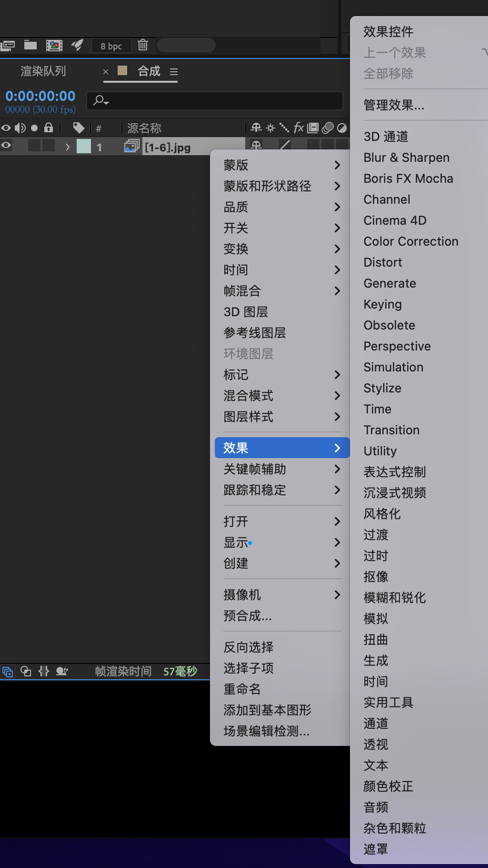Click the teal label color of layer 1
Screen dimensions: 488x868
(x=84, y=146)
